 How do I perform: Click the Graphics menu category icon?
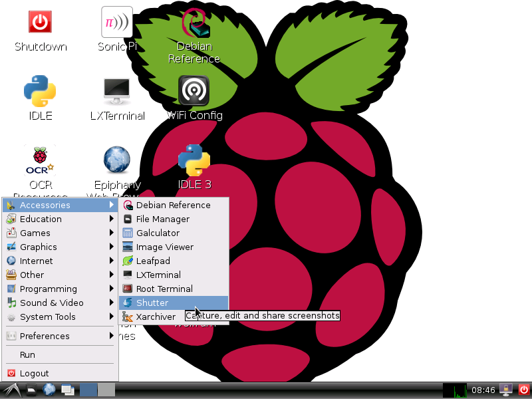click(11, 247)
